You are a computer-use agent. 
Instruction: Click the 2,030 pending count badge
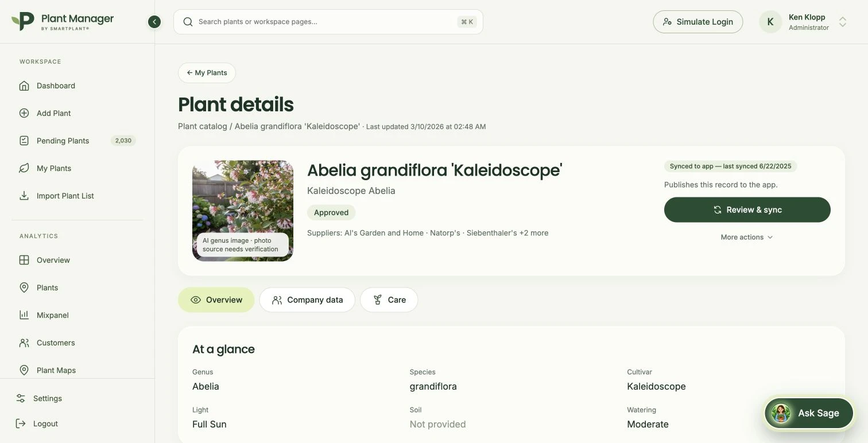coord(123,141)
